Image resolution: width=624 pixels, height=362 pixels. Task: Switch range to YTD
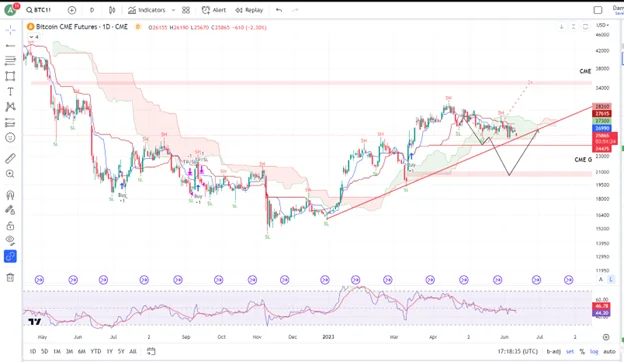tap(96, 351)
